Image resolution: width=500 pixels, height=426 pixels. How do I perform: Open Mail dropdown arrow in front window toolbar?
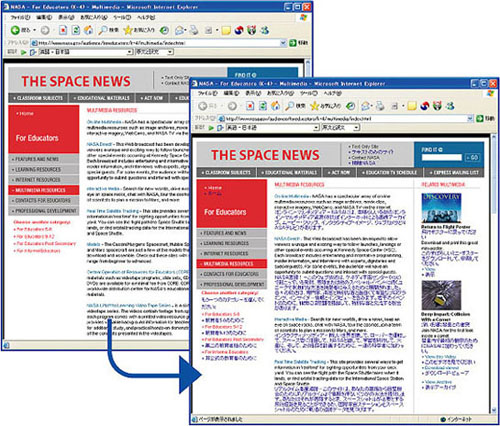373,106
